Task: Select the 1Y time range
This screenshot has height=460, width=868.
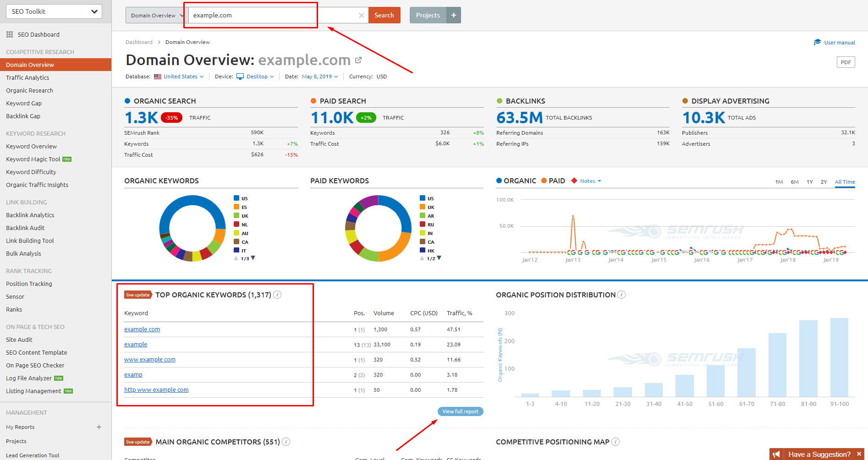Action: point(810,182)
